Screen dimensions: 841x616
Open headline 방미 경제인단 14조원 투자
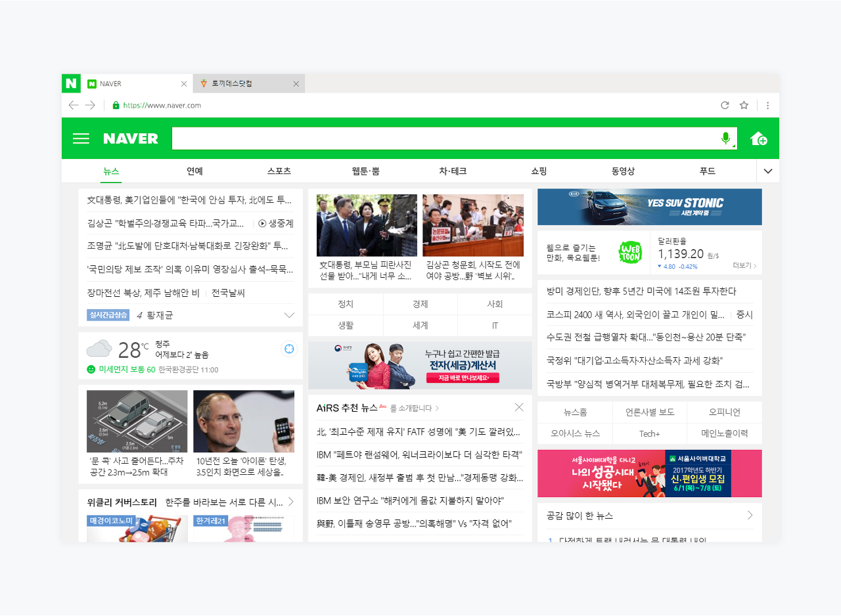[641, 291]
